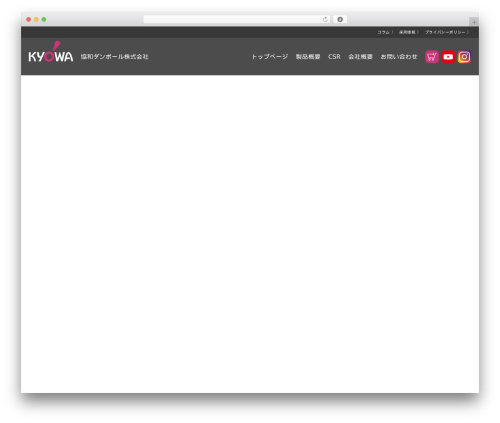Minimize the browser window with yellow button
Screen dimensions: 500x423
click(36, 19)
